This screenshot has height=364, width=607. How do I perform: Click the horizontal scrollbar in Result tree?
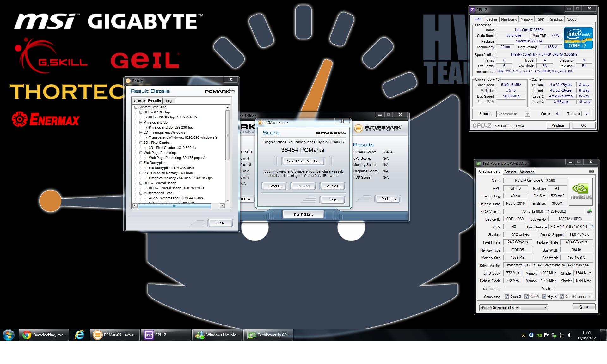[x=174, y=206]
